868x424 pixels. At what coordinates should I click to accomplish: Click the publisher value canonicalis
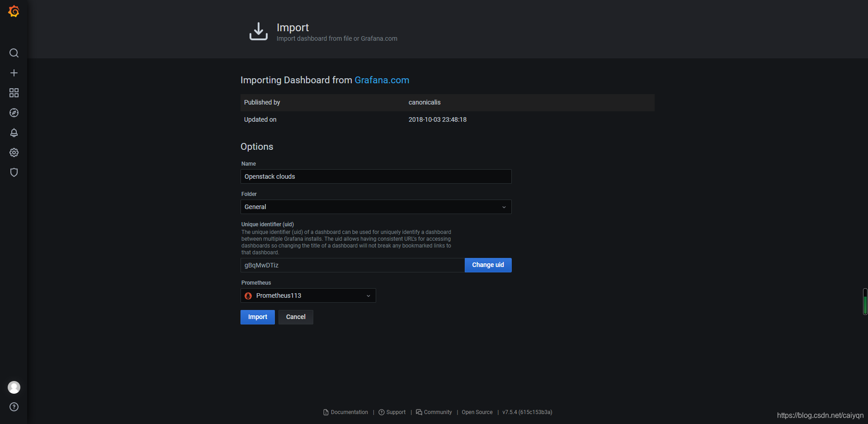tap(425, 102)
